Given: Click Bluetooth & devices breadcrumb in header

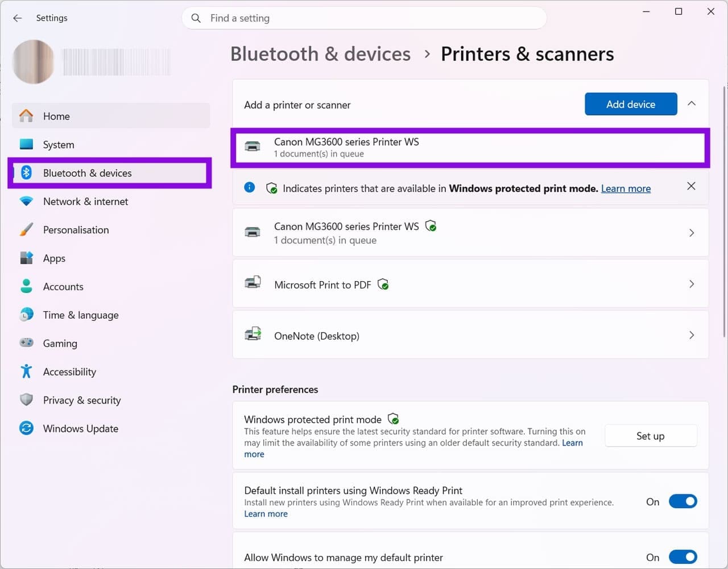Looking at the screenshot, I should (320, 54).
